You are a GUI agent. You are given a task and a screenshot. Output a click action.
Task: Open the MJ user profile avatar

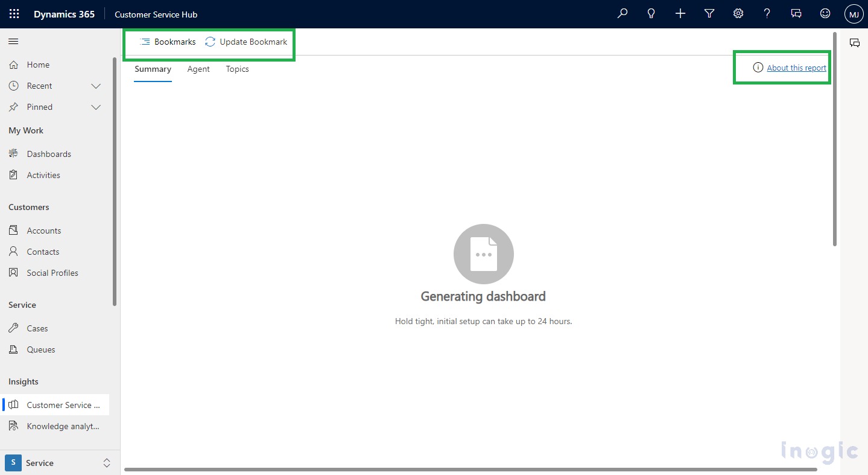pyautogui.click(x=854, y=14)
